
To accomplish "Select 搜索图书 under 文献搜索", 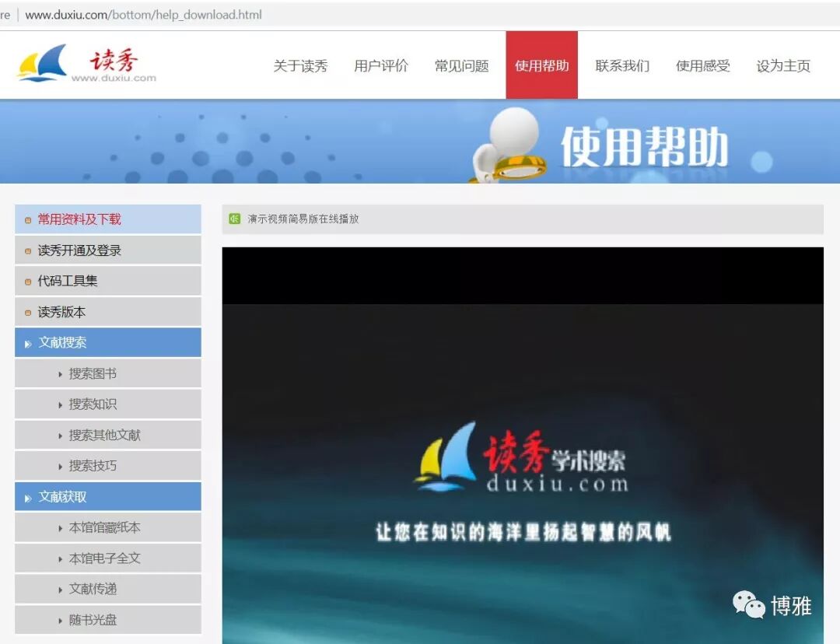I will (93, 373).
